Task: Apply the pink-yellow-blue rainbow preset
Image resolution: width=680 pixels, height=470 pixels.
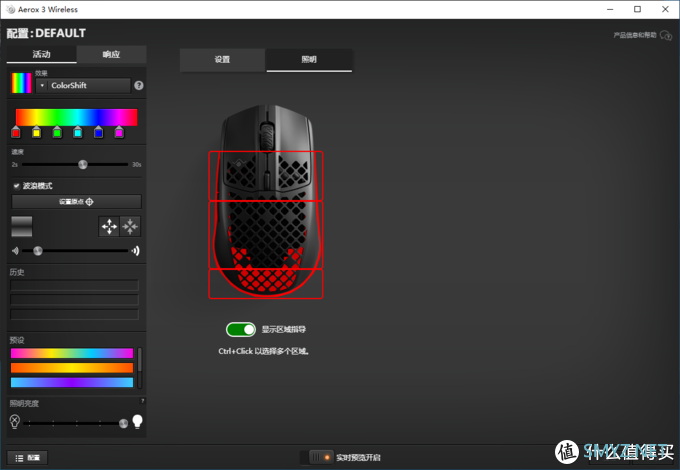Action: (x=72, y=353)
